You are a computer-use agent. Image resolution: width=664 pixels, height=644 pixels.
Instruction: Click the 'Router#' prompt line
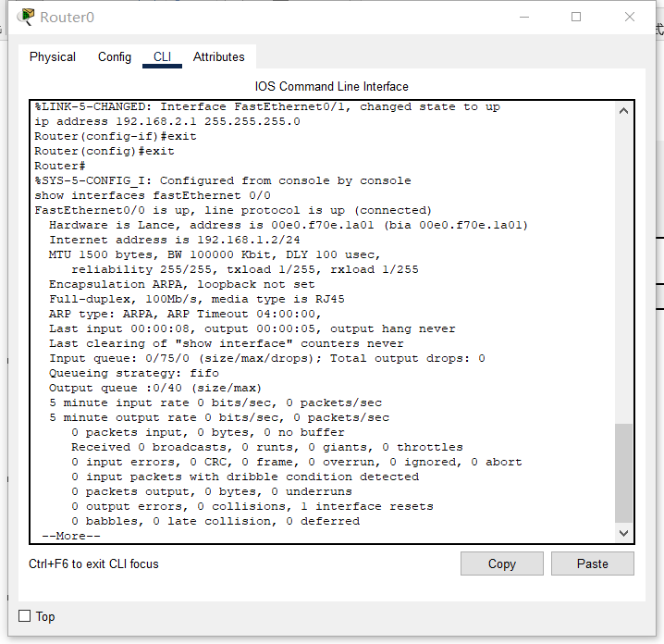pos(60,166)
